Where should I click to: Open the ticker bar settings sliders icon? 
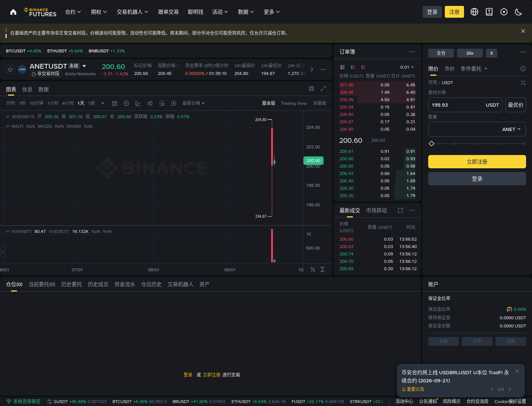pos(50,402)
